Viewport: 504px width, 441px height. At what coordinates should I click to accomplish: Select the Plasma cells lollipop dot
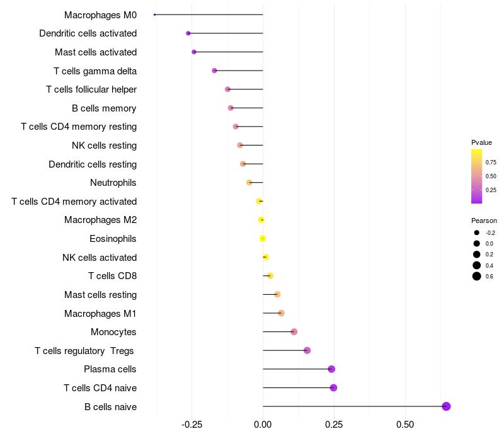331,369
